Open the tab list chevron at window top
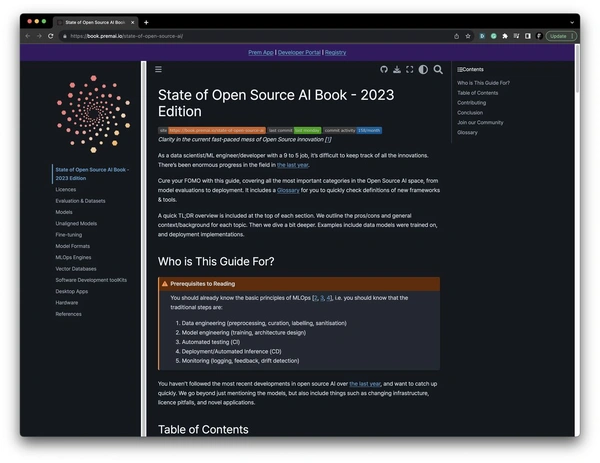Image resolution: width=600 pixels, height=463 pixels. click(572, 23)
